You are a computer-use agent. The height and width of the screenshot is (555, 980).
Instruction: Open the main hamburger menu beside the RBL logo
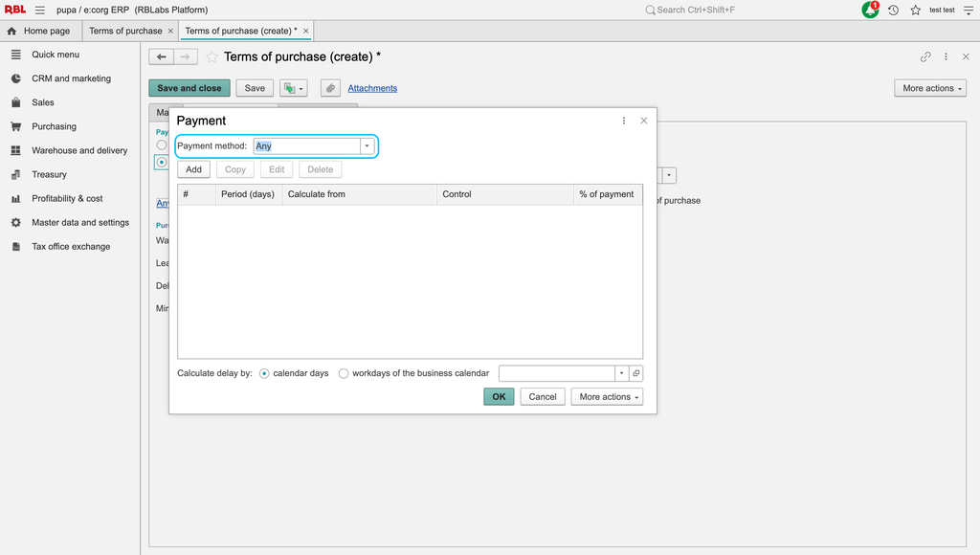point(40,10)
